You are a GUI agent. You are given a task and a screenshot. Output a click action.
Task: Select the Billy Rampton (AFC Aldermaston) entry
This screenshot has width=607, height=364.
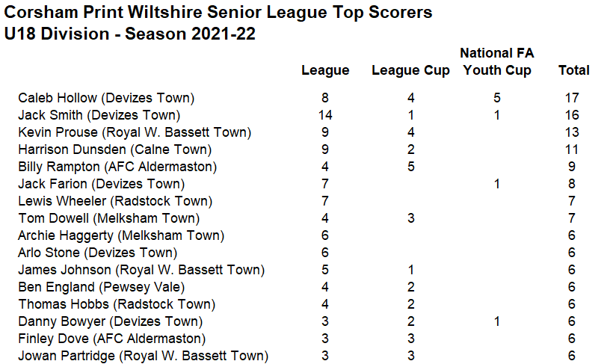click(x=117, y=167)
